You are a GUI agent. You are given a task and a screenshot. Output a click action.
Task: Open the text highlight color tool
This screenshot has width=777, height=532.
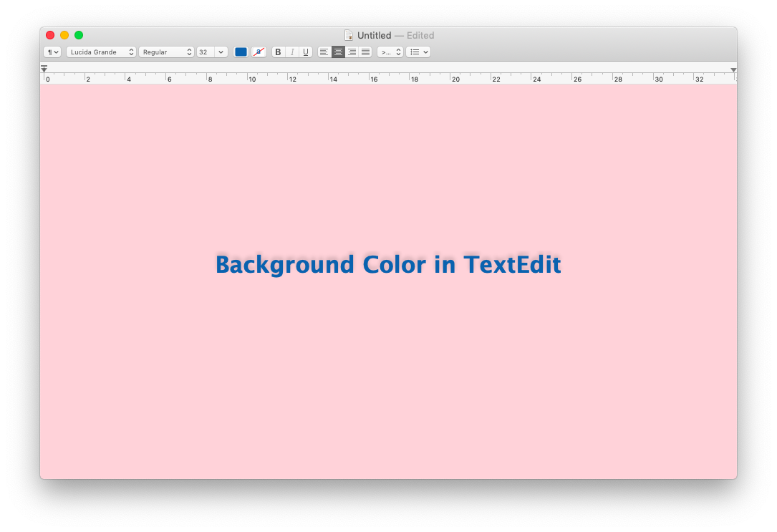click(x=258, y=52)
